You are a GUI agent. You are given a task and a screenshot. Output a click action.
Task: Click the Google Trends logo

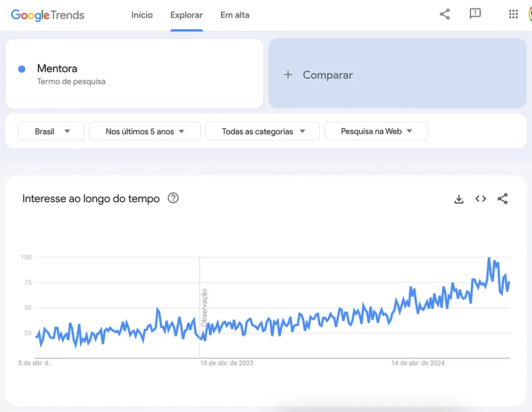coord(47,15)
